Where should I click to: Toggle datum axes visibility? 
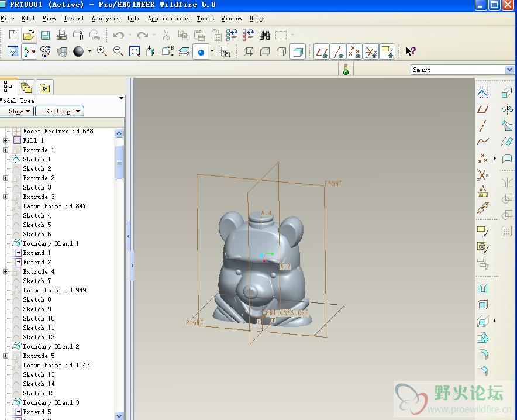point(338,51)
